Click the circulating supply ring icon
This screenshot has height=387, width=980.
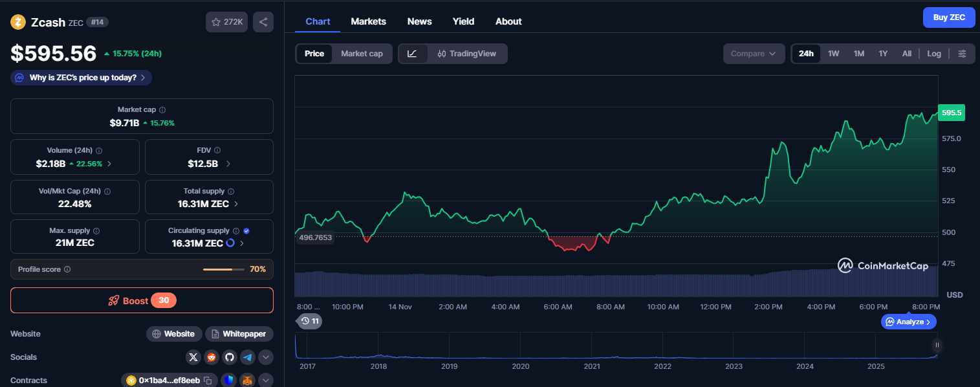230,243
